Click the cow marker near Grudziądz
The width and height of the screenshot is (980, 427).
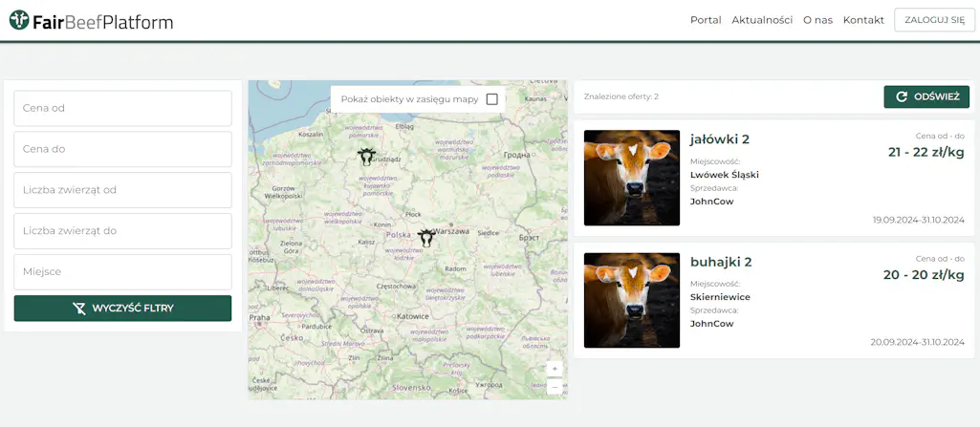point(366,157)
